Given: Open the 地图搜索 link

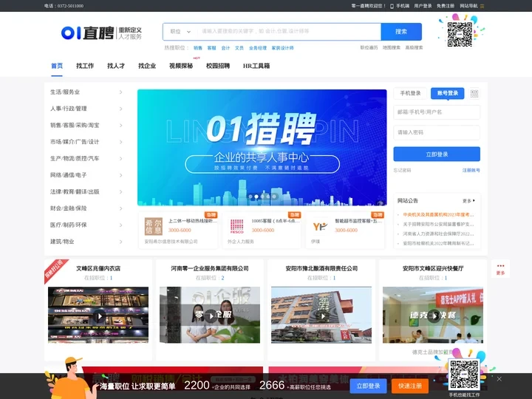Looking at the screenshot, I should [392, 48].
